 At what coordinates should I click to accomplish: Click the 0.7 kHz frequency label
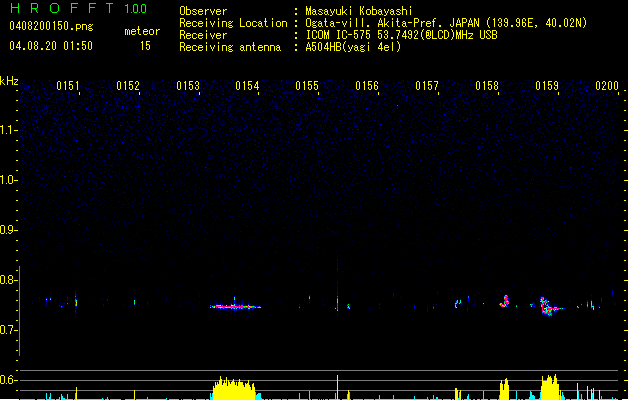(x=8, y=330)
